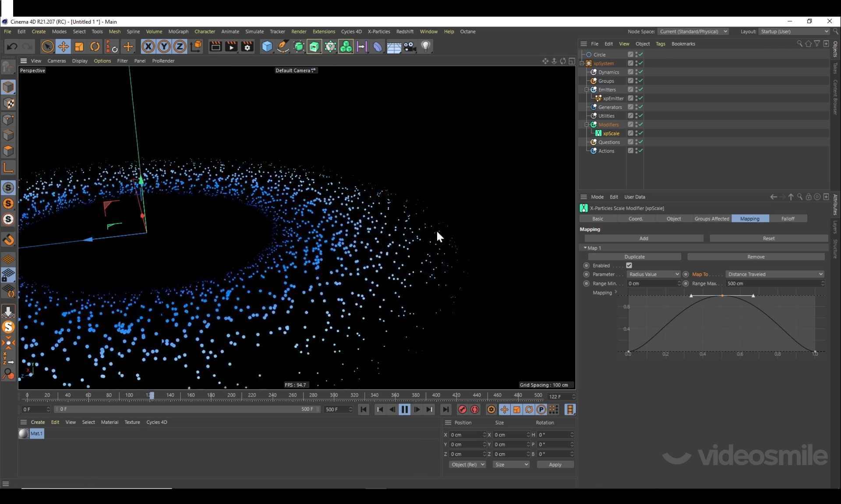Click the Add mapping button
841x504 pixels.
pos(643,238)
